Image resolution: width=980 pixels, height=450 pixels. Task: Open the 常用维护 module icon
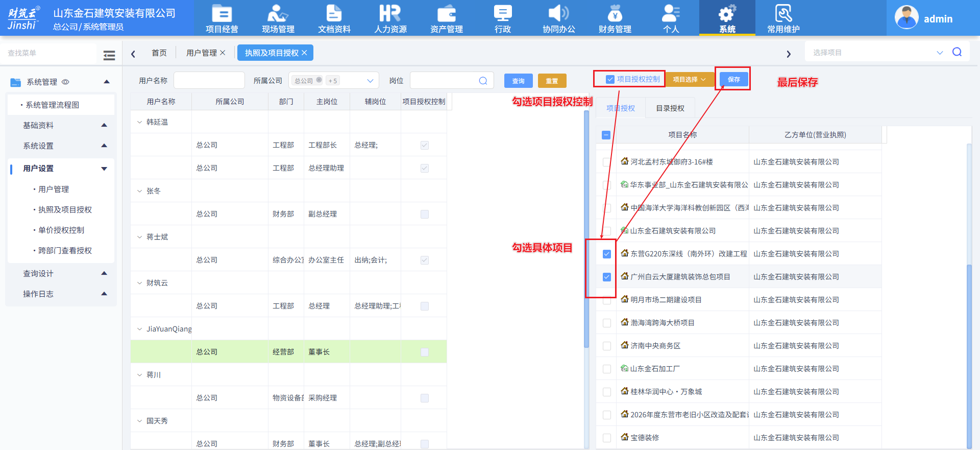coord(783,13)
